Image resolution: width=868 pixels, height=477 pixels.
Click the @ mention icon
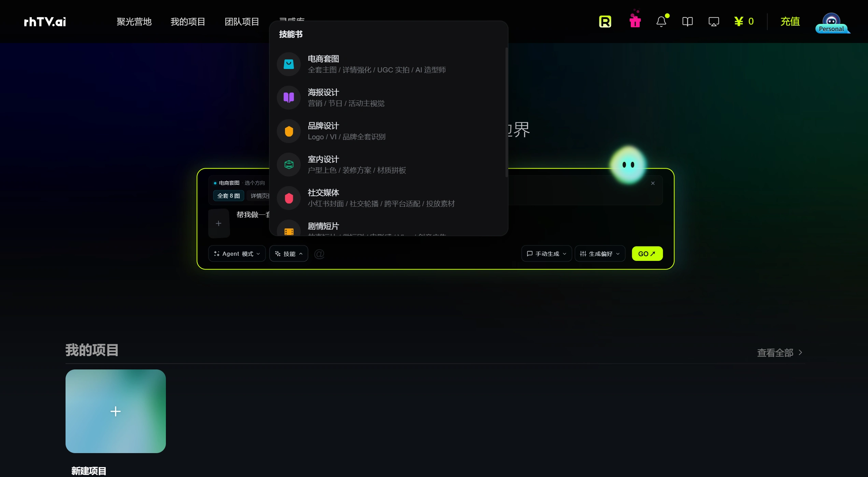pos(319,254)
